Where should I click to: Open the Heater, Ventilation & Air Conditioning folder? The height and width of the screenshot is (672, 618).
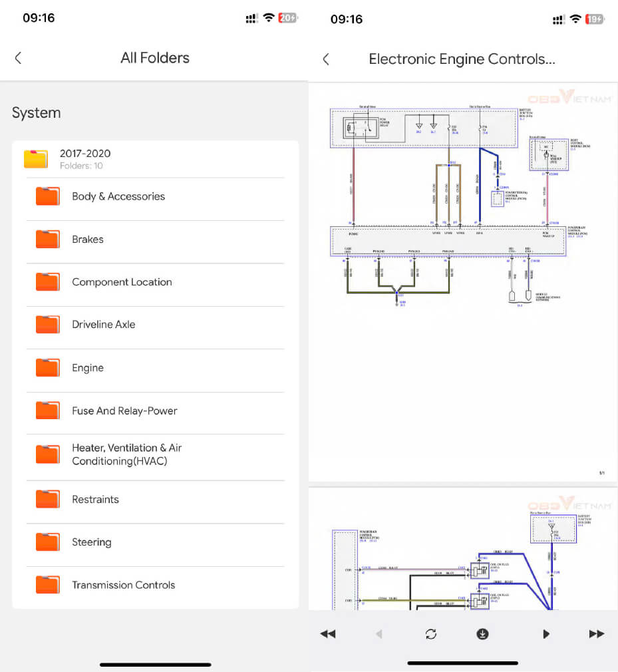click(x=126, y=454)
